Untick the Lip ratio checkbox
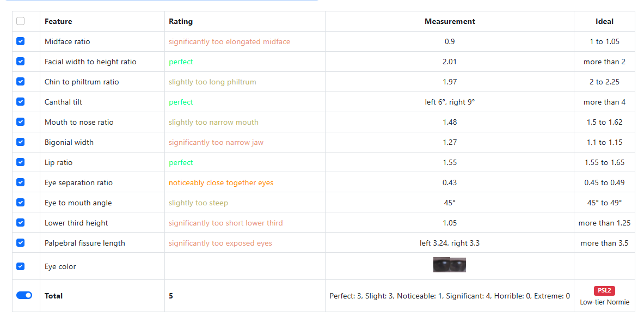The width and height of the screenshot is (644, 317). (20, 162)
